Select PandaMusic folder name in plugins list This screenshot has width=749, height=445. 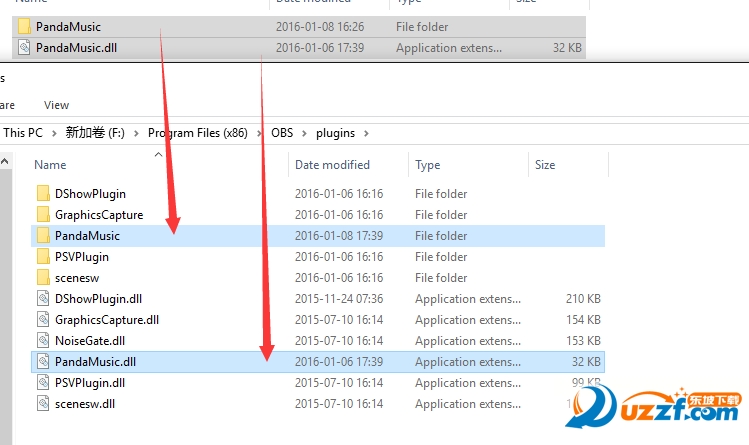(x=87, y=236)
